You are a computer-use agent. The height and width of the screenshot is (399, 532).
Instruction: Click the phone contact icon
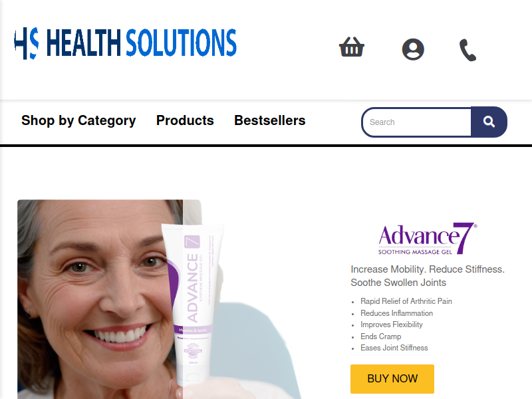pos(468,50)
